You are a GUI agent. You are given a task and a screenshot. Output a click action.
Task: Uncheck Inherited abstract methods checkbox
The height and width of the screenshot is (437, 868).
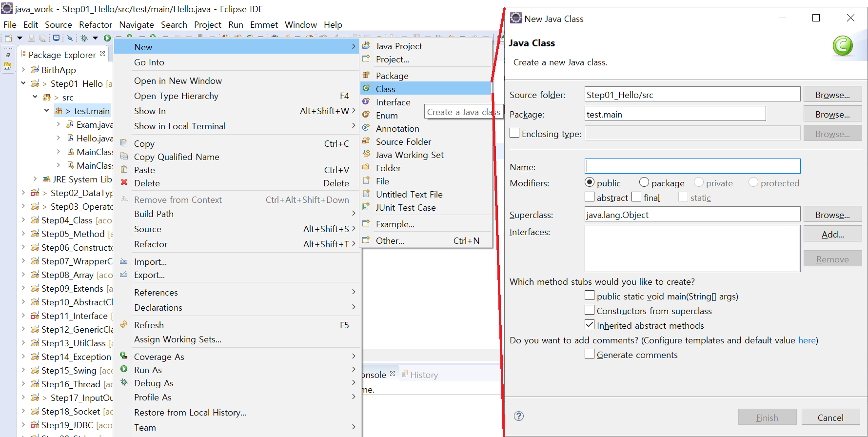point(590,324)
